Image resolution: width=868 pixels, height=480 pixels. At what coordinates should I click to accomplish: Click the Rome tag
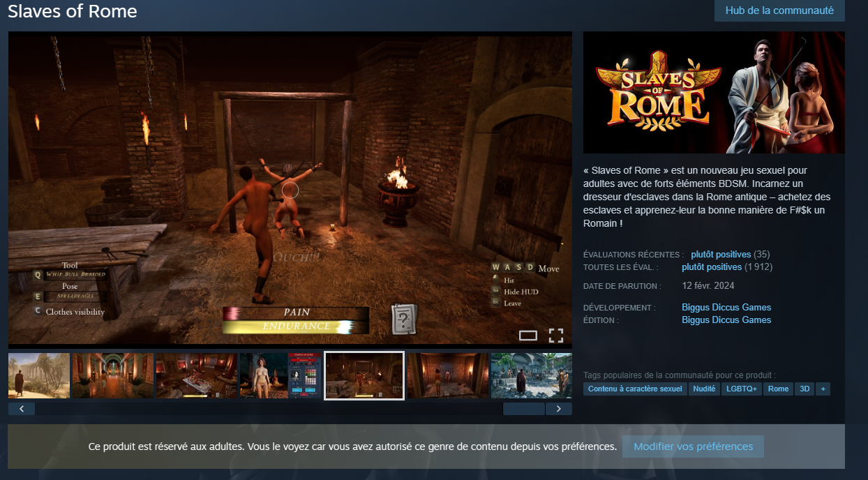click(x=779, y=389)
